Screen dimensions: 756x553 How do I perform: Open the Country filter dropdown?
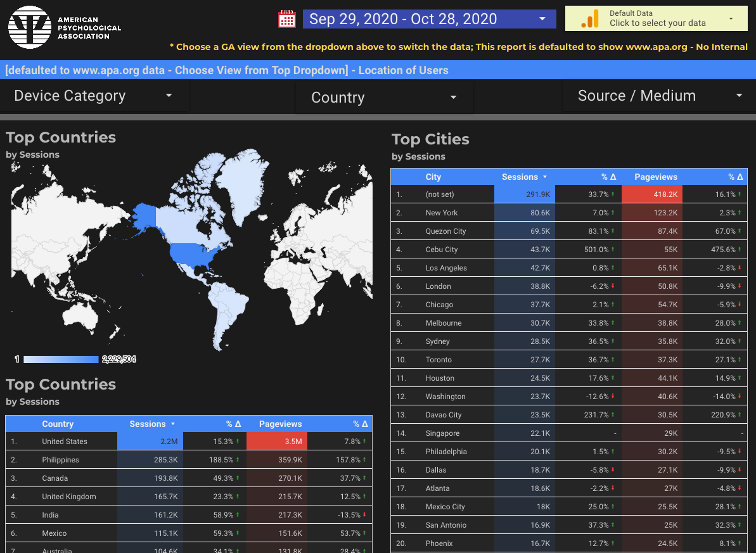pyautogui.click(x=384, y=98)
